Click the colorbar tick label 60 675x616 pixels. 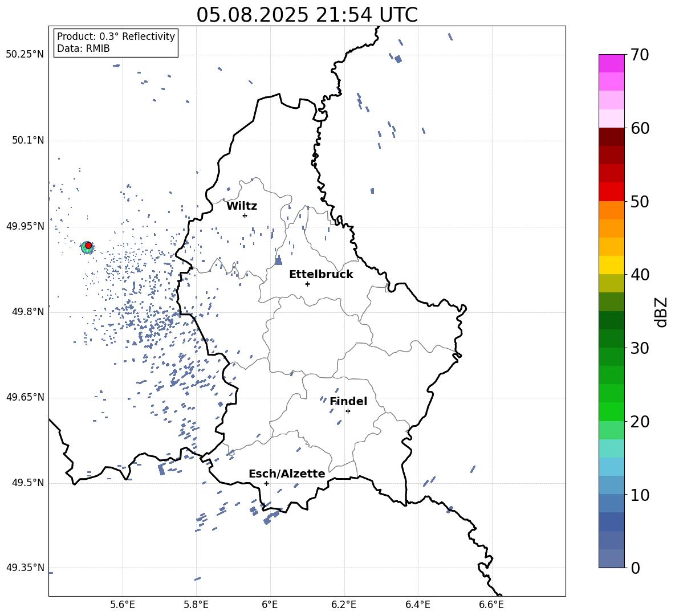tap(640, 128)
